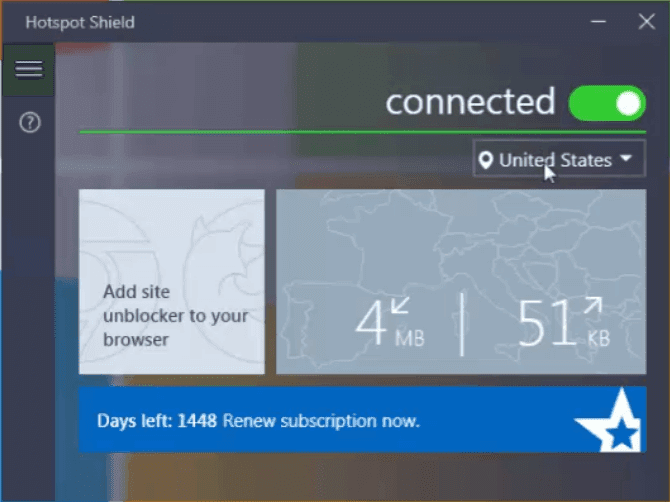The image size is (670, 502).
Task: Open the Add site unblocker to your browser tile
Action: coord(172,282)
